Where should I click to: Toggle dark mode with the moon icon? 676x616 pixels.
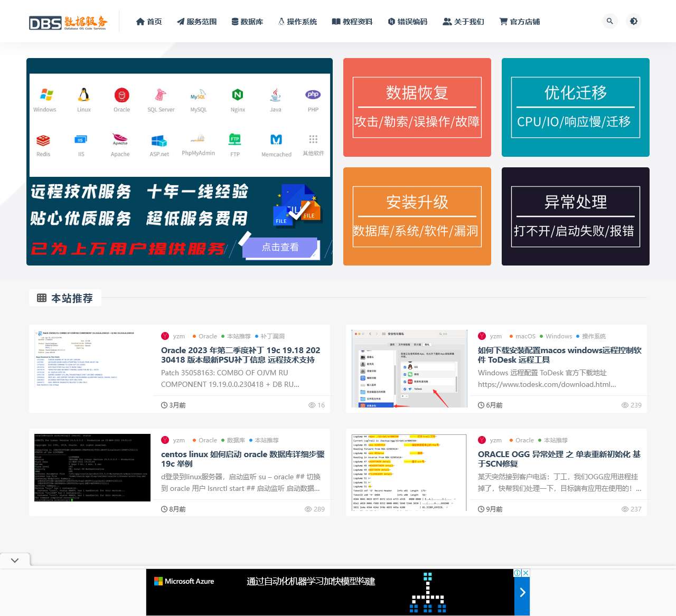(x=634, y=21)
